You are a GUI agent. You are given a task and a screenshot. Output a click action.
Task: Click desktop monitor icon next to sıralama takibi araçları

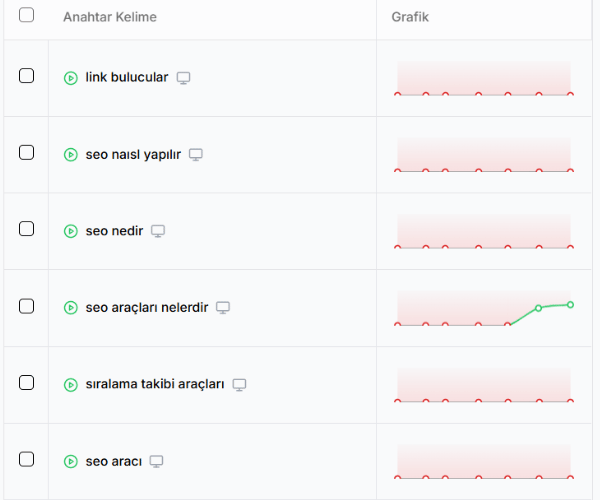pos(239,384)
